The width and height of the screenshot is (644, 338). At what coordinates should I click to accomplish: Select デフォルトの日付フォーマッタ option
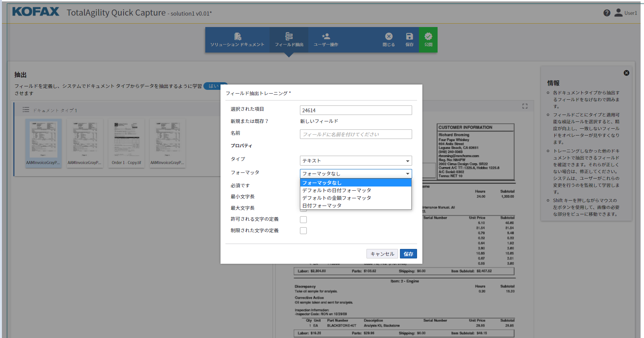(x=336, y=190)
